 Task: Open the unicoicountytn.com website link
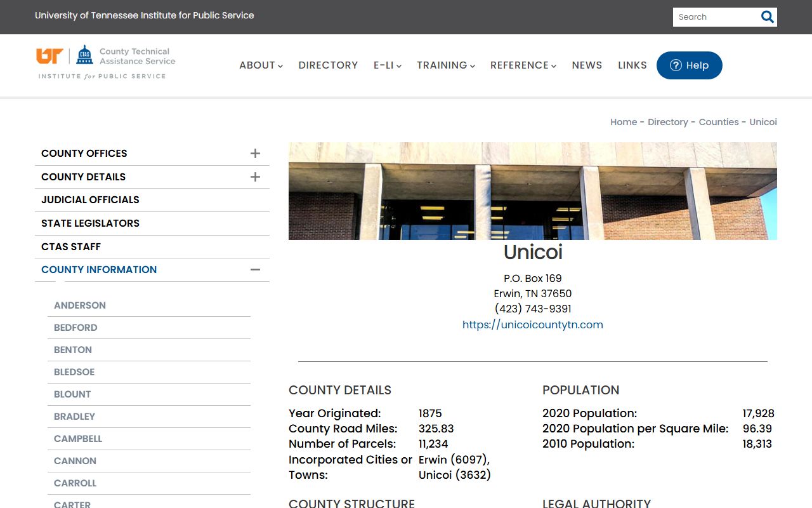[533, 324]
